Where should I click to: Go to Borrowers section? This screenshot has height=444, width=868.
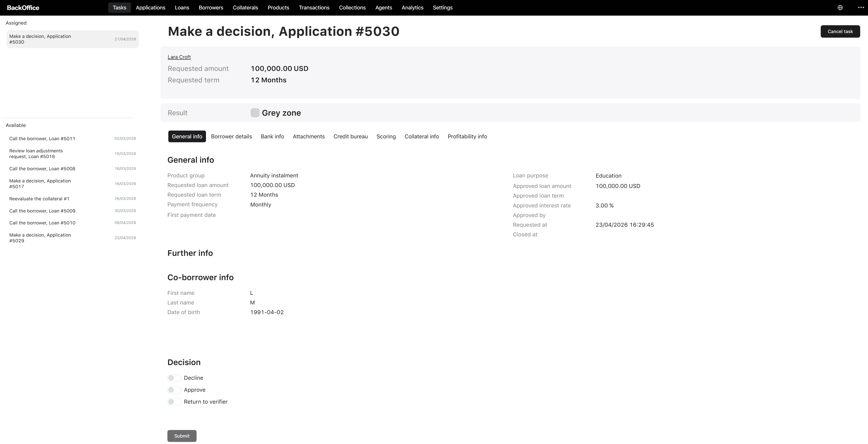click(211, 8)
